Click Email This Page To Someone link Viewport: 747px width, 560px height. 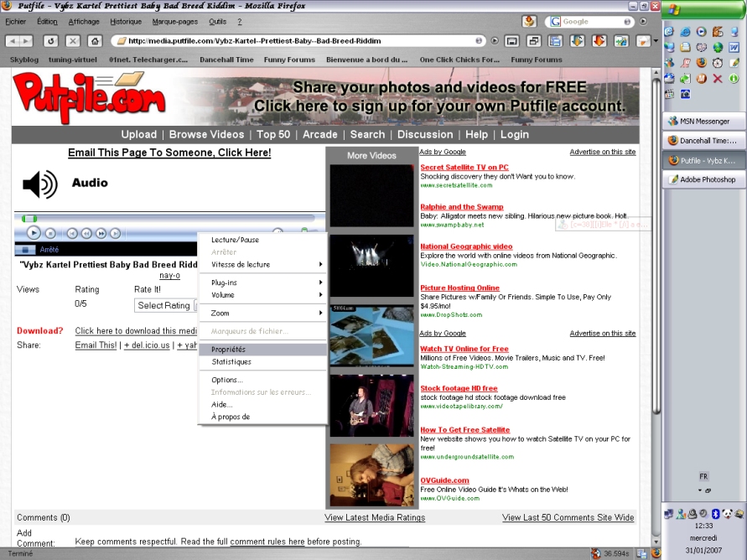[169, 153]
